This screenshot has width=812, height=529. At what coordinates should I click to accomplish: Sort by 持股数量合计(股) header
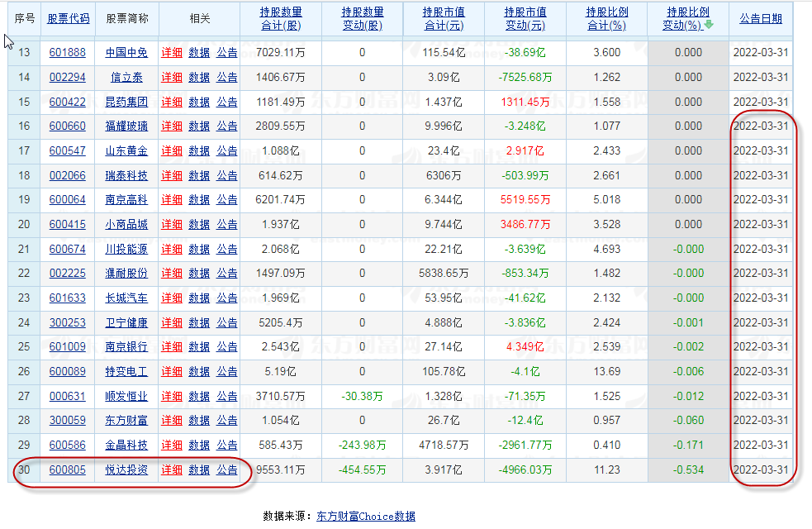point(281,19)
